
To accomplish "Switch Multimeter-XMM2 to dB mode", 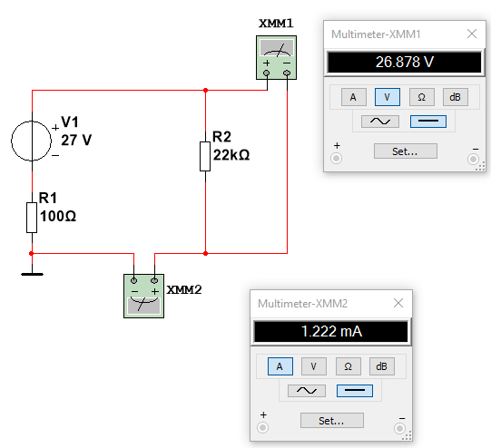I will click(x=382, y=366).
